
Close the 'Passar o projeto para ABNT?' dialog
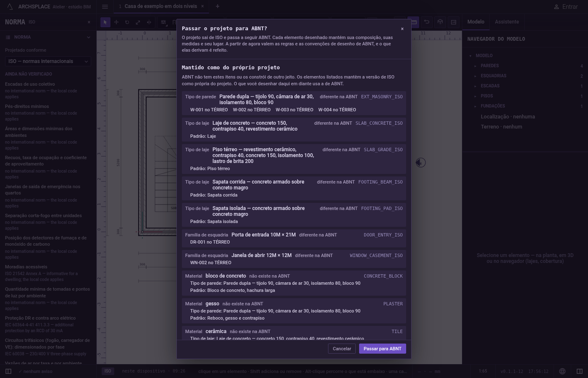(402, 29)
